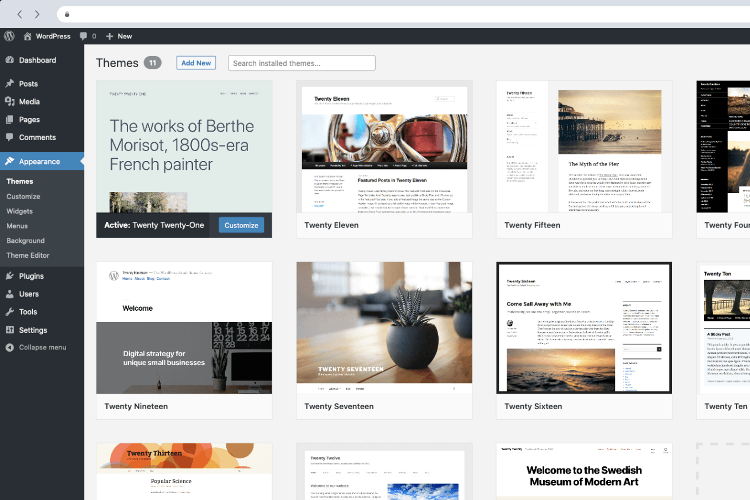Click the Twenty Sixteen theme name
This screenshot has height=500, width=750.
tap(533, 406)
